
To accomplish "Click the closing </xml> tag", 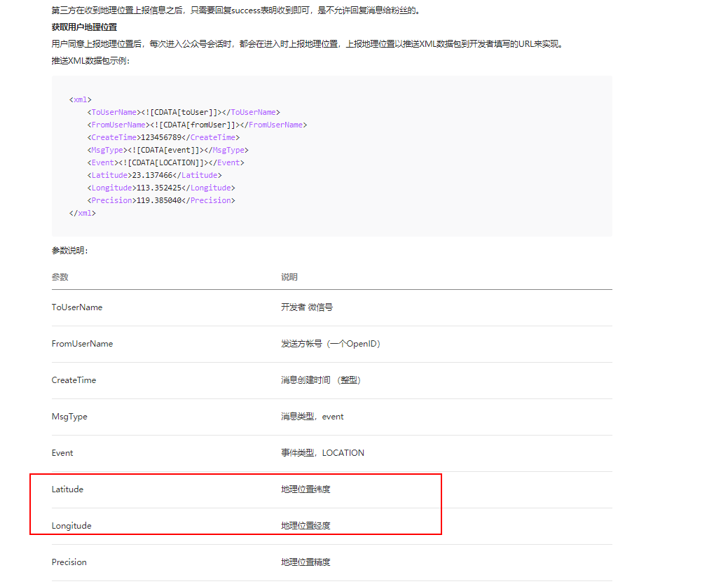I will (x=82, y=213).
